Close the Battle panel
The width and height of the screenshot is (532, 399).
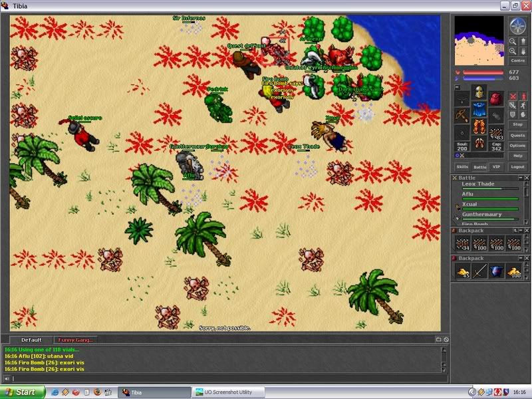(x=527, y=178)
